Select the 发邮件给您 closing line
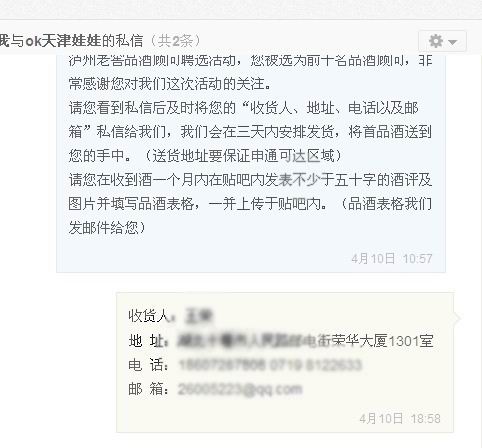Screen dimensions: 482x448 coord(107,228)
